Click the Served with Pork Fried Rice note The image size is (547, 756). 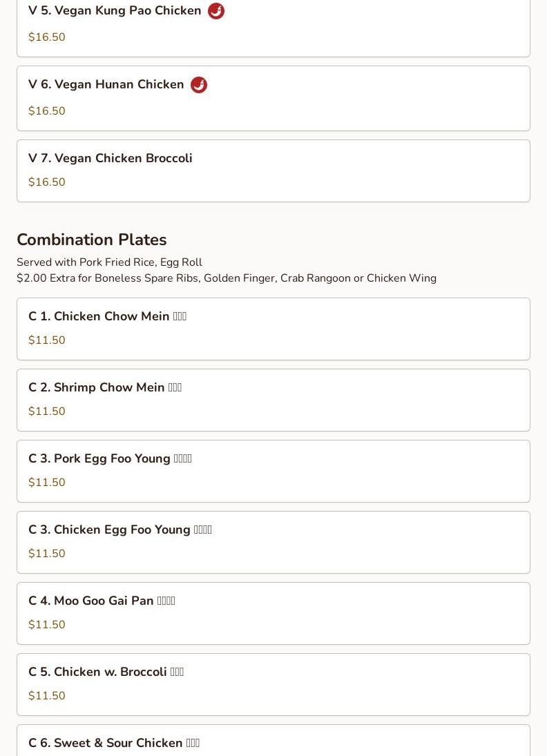[x=109, y=262]
